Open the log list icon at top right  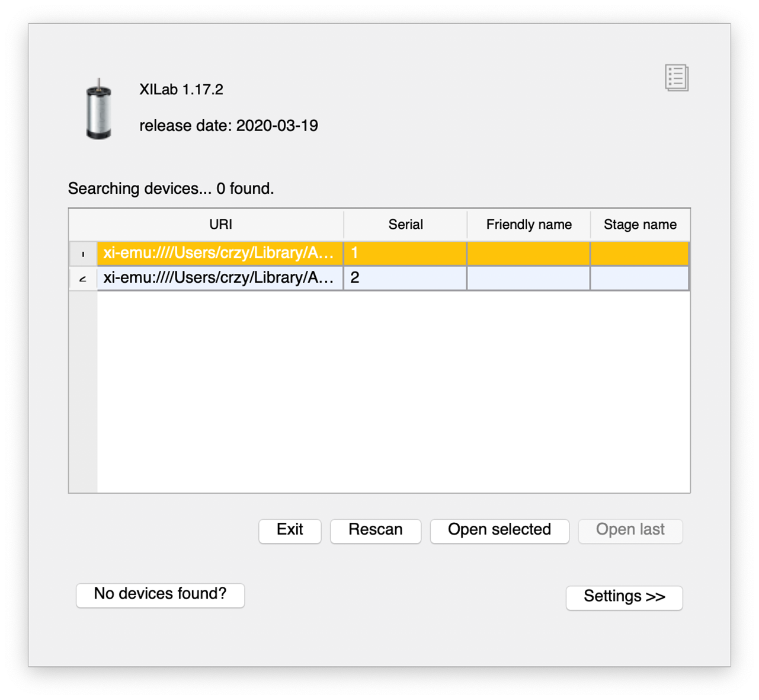tap(676, 78)
